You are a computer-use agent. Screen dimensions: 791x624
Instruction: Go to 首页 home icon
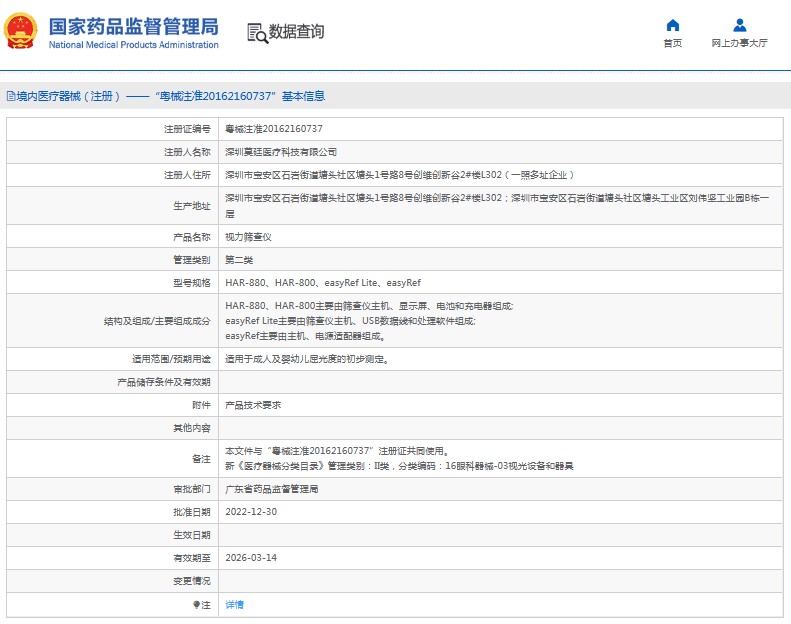click(x=672, y=25)
